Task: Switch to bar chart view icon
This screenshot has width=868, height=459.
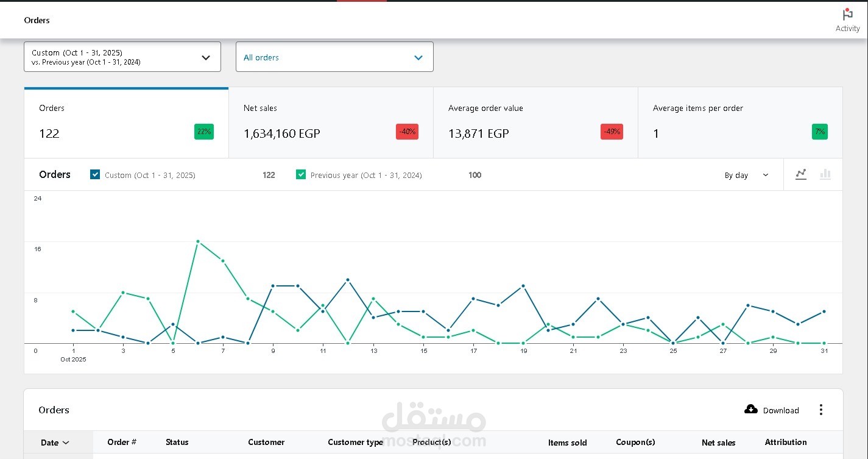Action: 825,175
